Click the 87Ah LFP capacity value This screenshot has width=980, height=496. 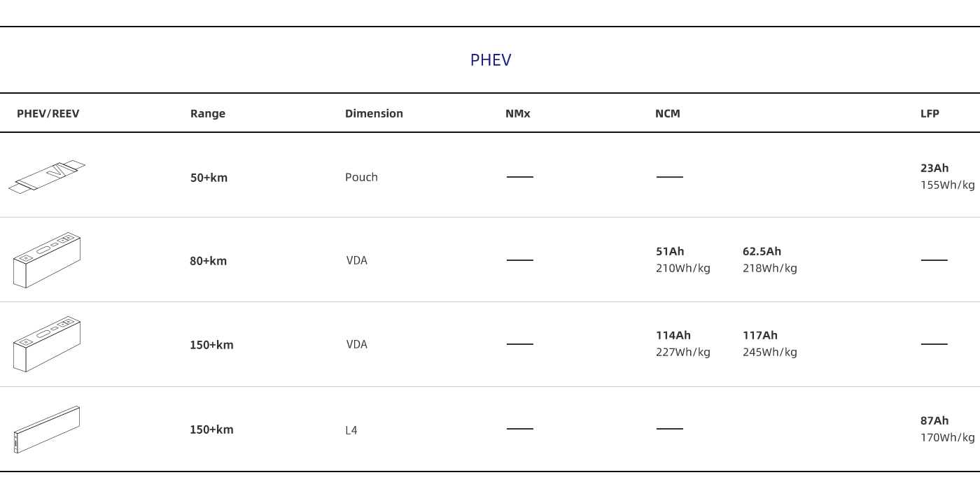click(x=934, y=420)
